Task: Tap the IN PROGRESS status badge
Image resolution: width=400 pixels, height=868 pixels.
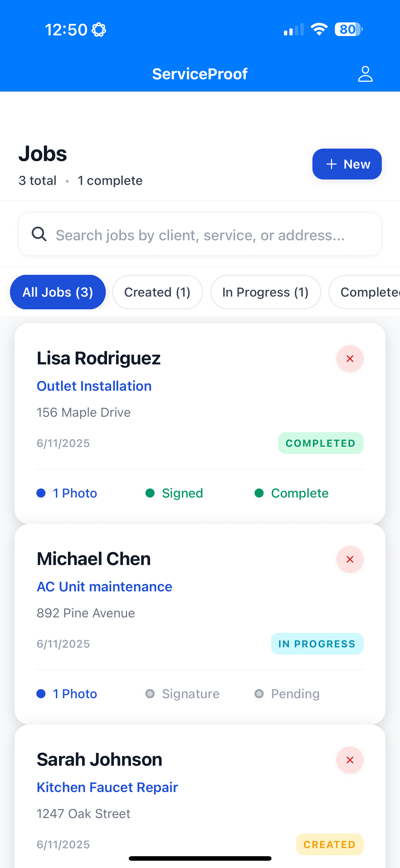Action: pos(317,644)
